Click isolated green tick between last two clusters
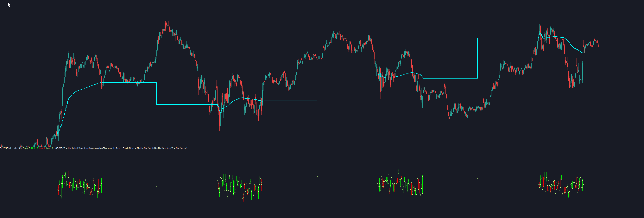The height and width of the screenshot is (218, 644). coord(478,173)
